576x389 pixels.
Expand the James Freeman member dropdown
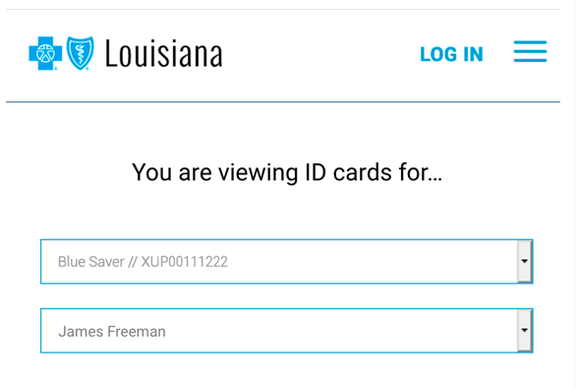(x=287, y=331)
